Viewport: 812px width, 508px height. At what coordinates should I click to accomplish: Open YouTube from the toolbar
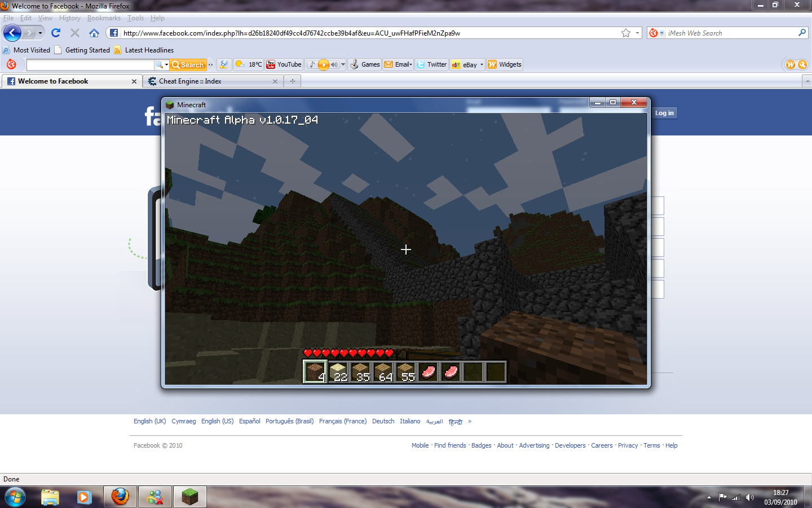click(x=284, y=64)
